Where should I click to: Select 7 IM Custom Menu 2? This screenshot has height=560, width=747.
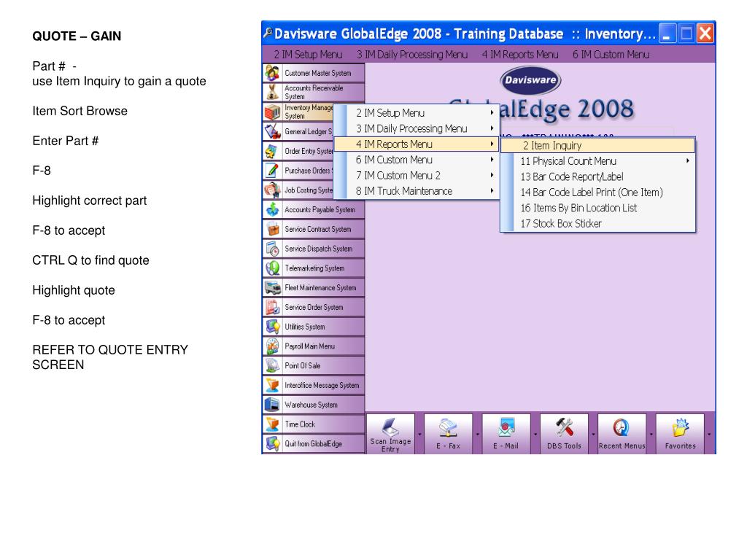pyautogui.click(x=417, y=176)
